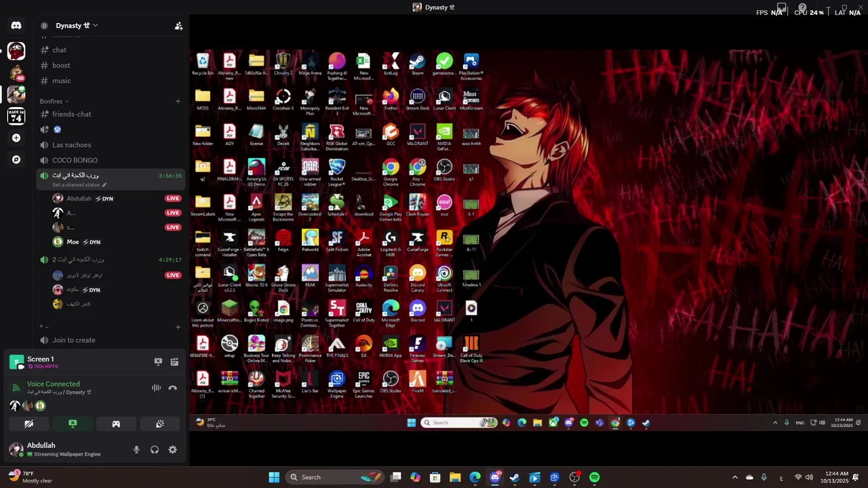Toggle deafen with the headphones icon
This screenshot has width=868, height=488.
pos(155,449)
